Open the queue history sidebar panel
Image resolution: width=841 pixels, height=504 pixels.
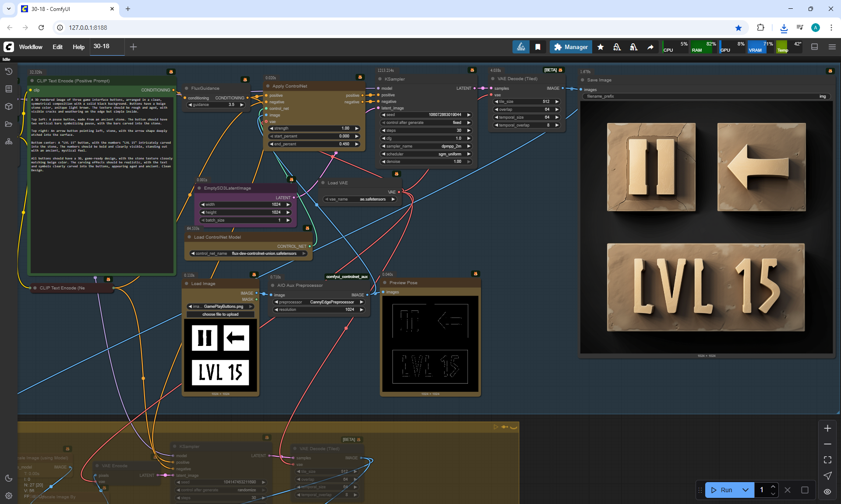(x=8, y=71)
